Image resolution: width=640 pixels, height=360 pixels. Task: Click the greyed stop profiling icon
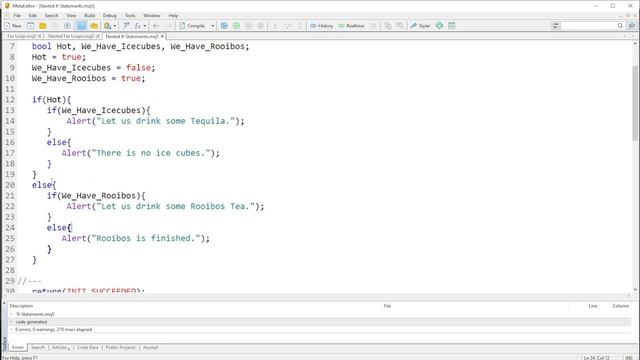tap(373, 26)
